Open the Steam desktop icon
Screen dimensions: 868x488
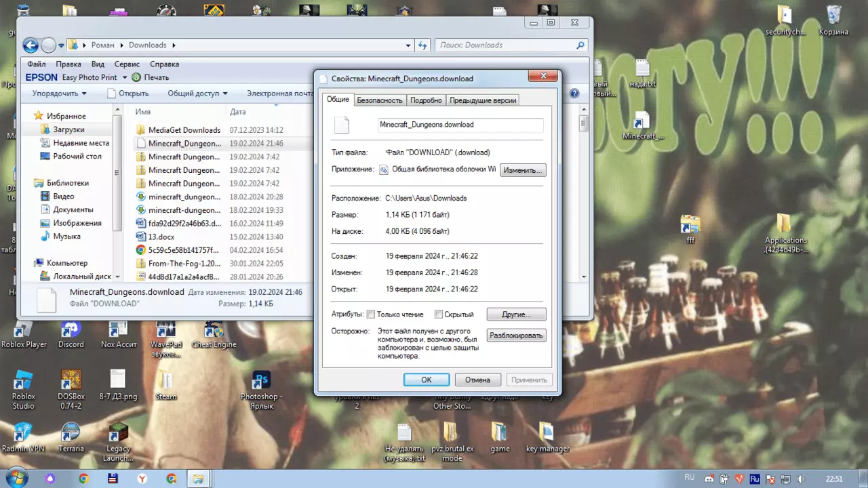click(x=165, y=386)
